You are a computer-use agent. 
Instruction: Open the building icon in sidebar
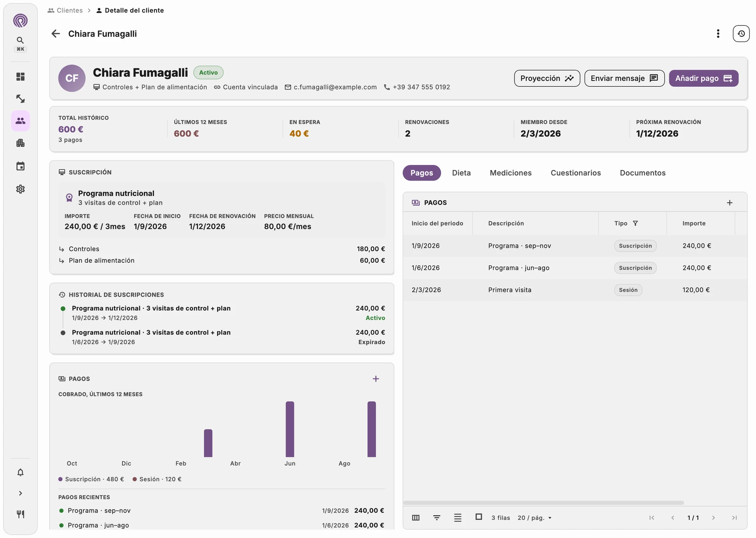point(20,143)
